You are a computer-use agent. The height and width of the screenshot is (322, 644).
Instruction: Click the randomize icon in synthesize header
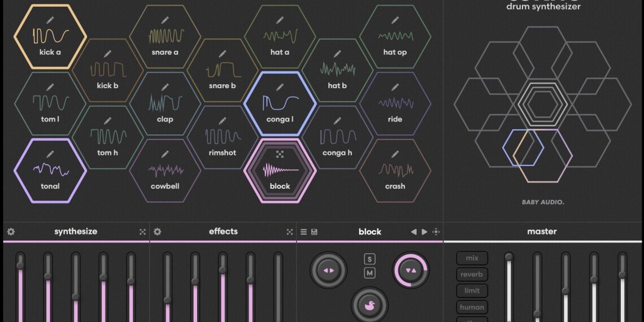pos(142,232)
